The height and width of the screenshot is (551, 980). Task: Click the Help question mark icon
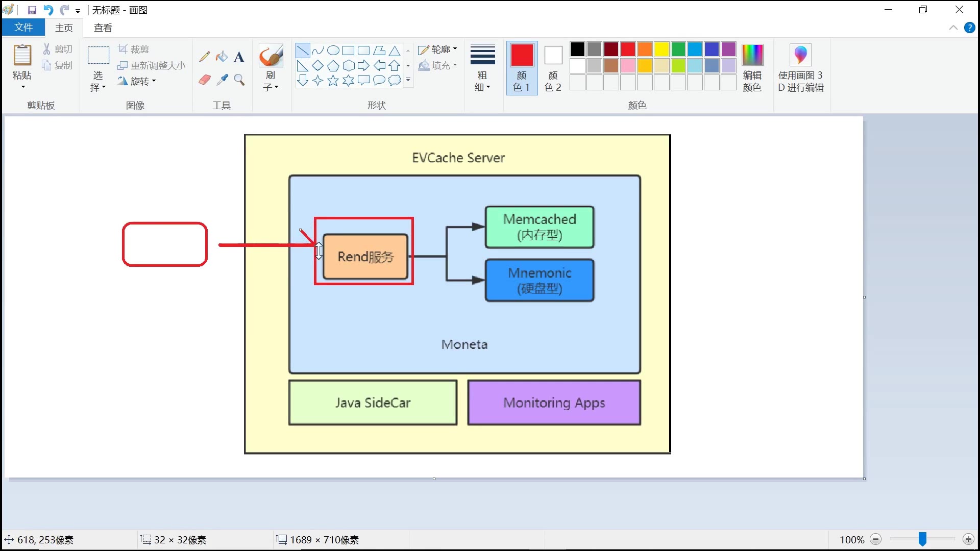point(970,28)
